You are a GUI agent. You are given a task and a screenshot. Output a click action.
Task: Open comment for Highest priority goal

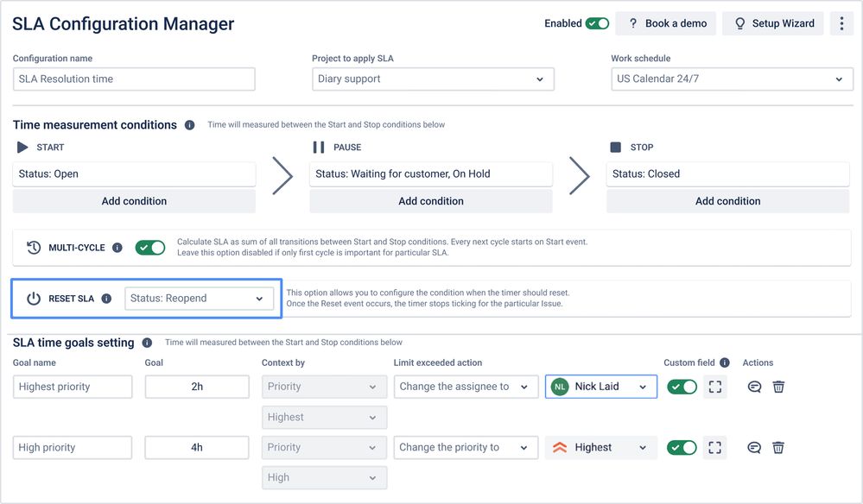[x=754, y=387]
